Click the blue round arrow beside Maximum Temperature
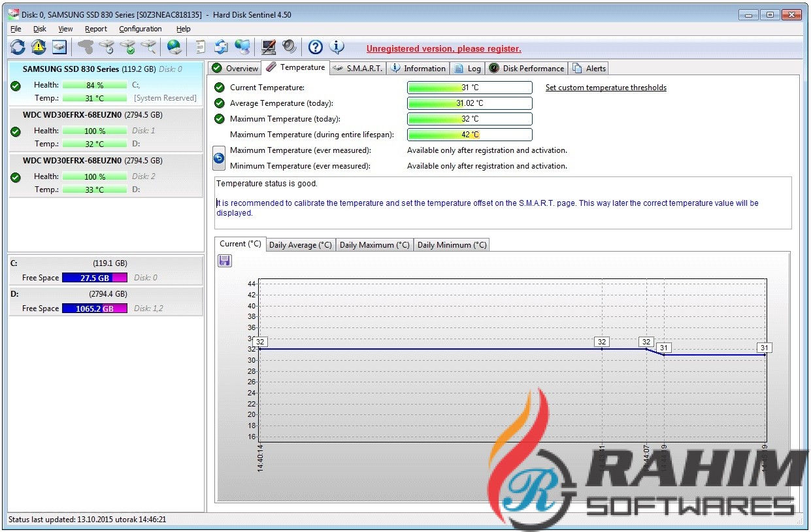 (x=220, y=158)
